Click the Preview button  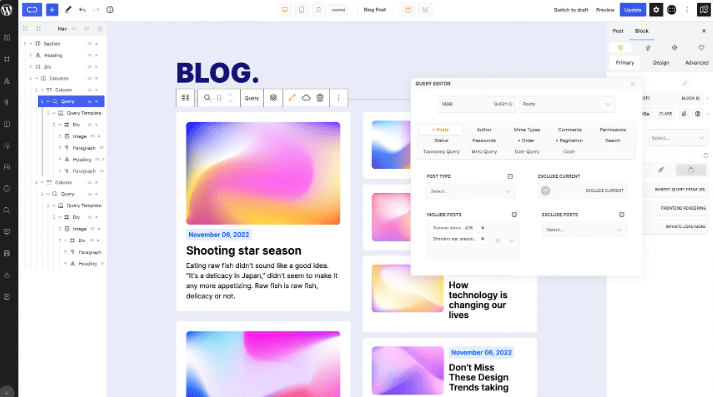point(605,10)
